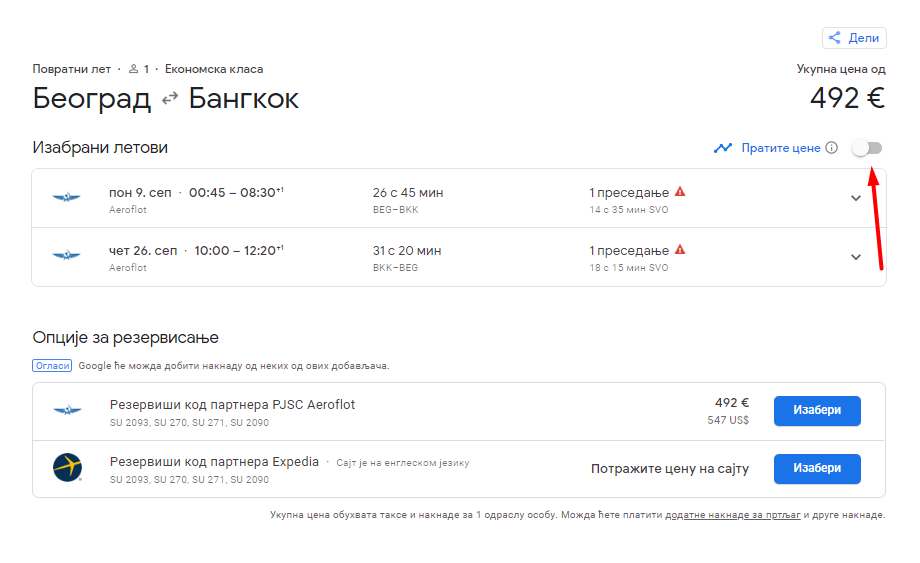Screen dimensions: 920x563
Task: Select the Expedia booking with Изабери
Action: (817, 468)
